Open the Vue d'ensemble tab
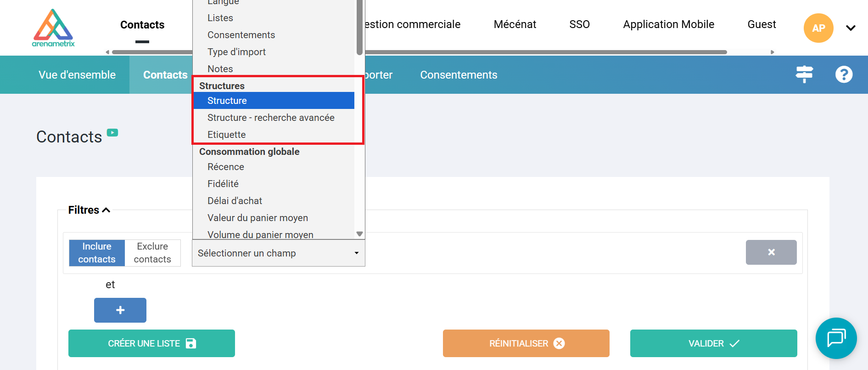868x370 pixels. click(x=77, y=75)
